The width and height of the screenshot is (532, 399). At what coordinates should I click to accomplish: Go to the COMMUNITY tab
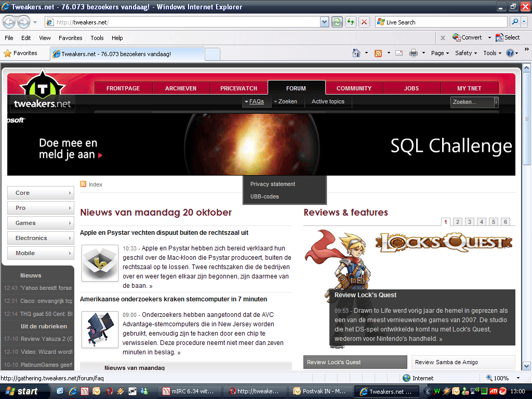354,88
